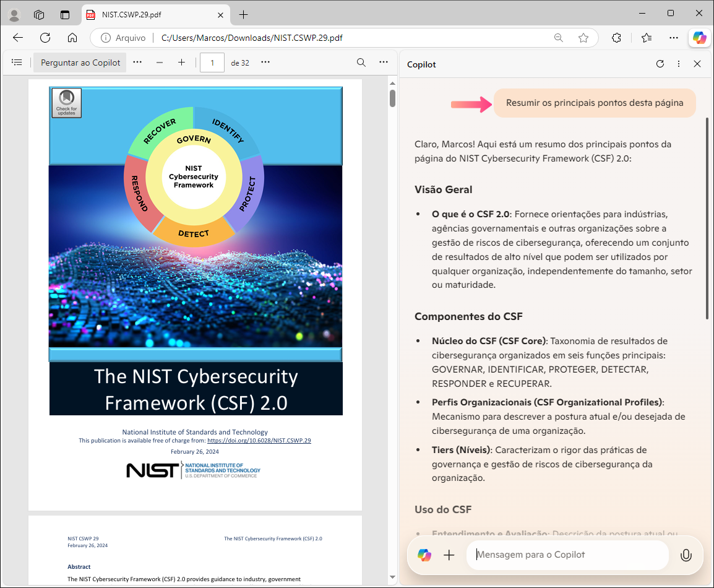Click the PDF scrollbar down arrow
Viewport: 714px width, 588px height.
392,577
